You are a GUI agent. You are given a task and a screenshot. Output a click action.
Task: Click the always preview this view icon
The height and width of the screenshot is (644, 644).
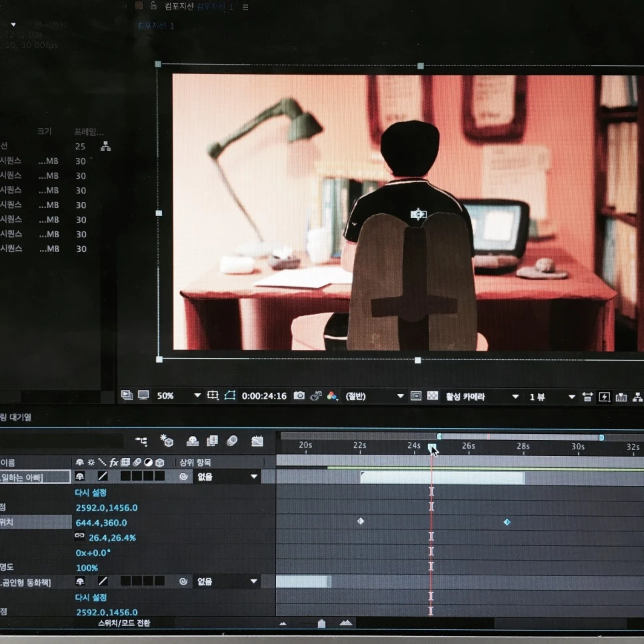click(127, 395)
